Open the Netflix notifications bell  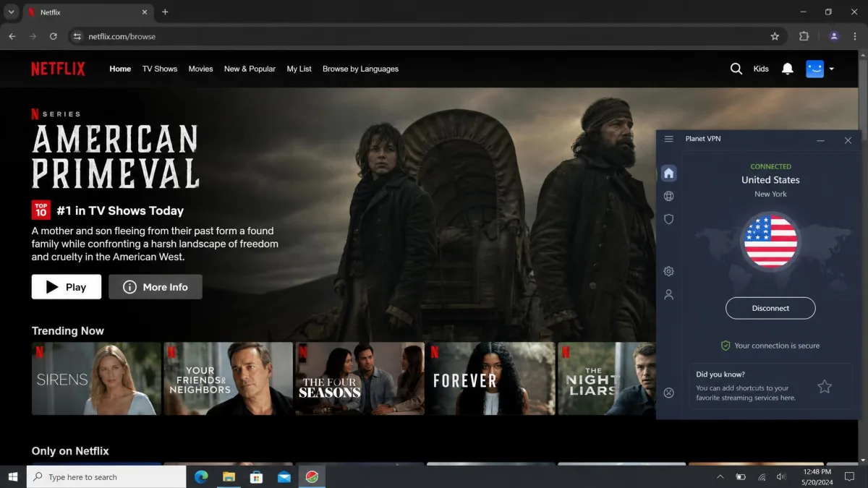point(788,69)
